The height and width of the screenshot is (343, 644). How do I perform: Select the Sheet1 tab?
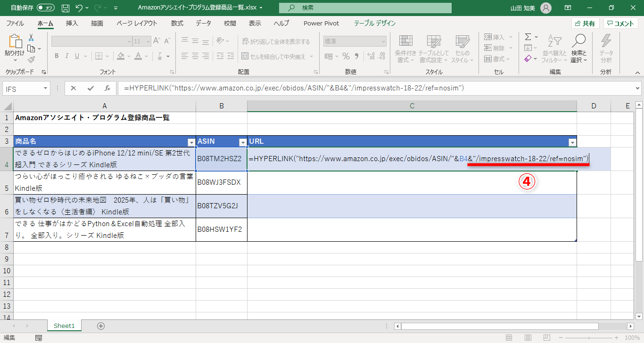[x=64, y=326]
